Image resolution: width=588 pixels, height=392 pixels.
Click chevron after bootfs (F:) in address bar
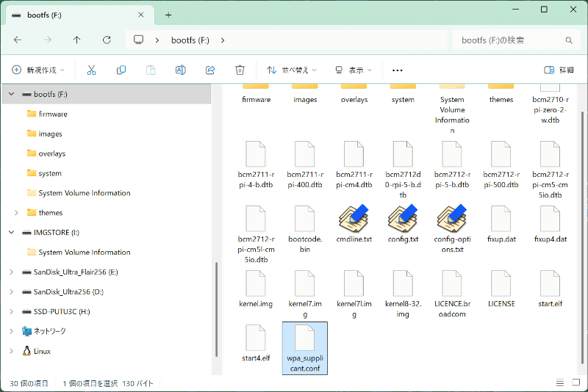pos(223,40)
